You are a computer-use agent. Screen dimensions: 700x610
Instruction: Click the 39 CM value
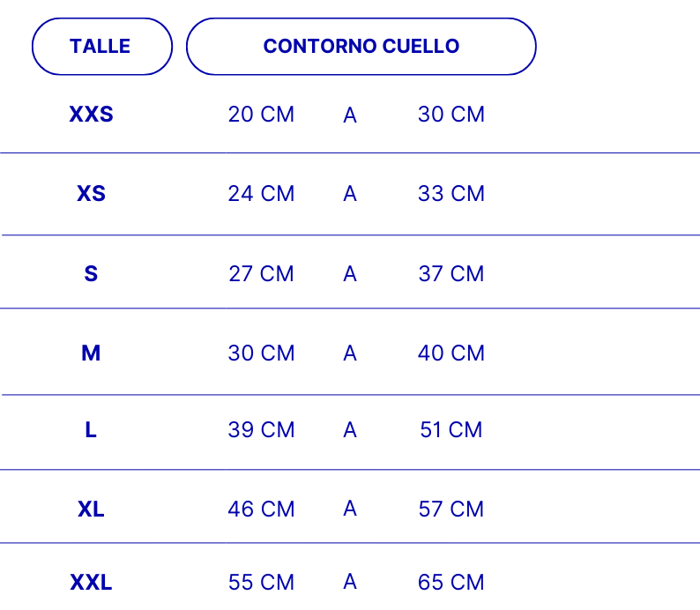[261, 430]
